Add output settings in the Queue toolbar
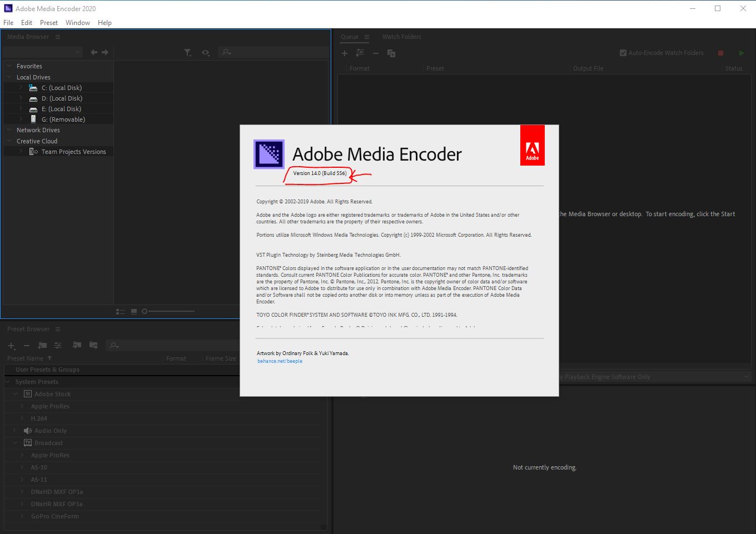 pos(360,53)
